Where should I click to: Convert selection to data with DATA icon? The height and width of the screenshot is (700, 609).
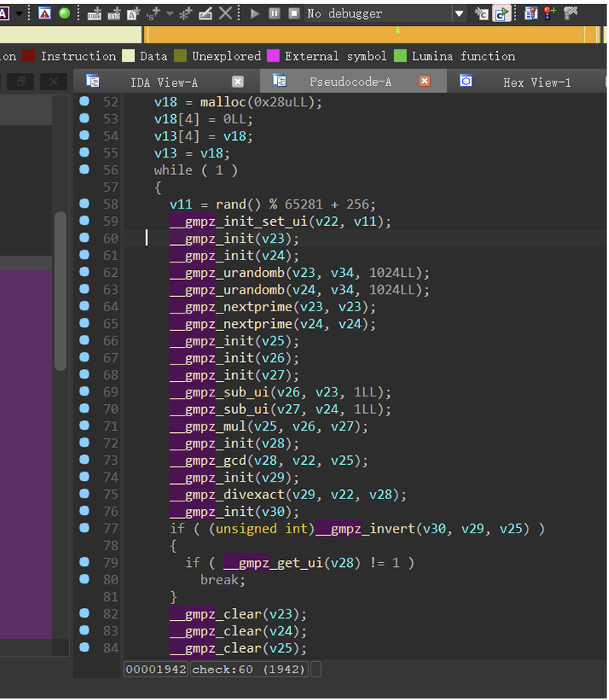click(114, 14)
